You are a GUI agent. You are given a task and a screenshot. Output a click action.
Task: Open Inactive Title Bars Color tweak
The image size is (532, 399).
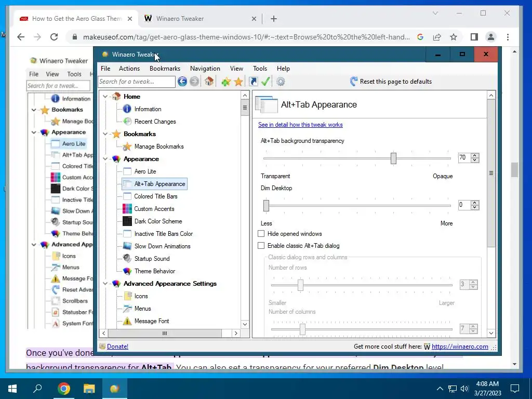click(164, 234)
